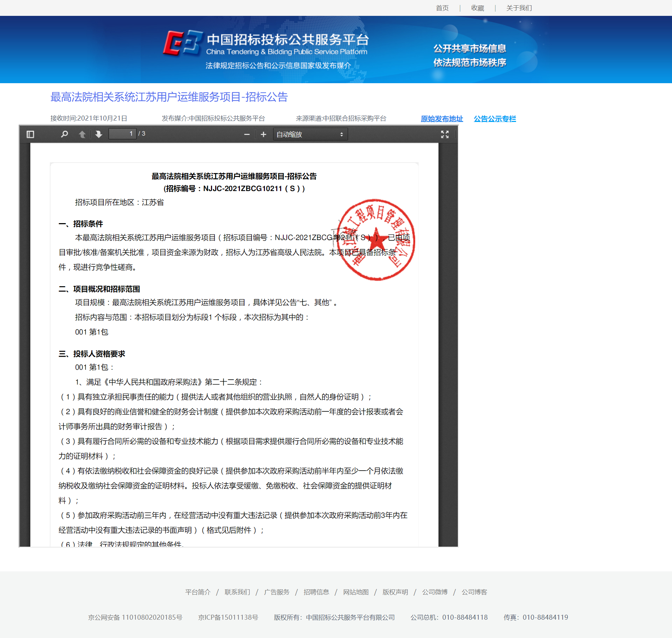Viewport: 672px width, 638px height.
Task: Open the 首页 home link
Action: click(442, 8)
